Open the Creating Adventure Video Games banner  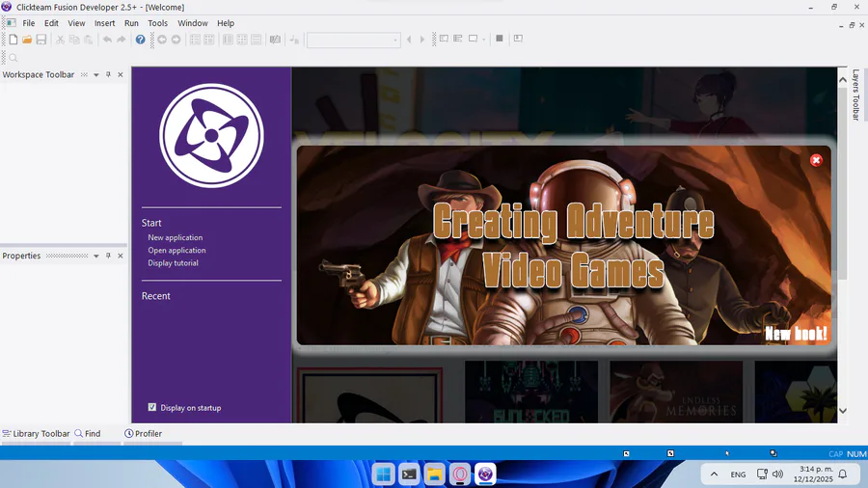click(x=563, y=246)
